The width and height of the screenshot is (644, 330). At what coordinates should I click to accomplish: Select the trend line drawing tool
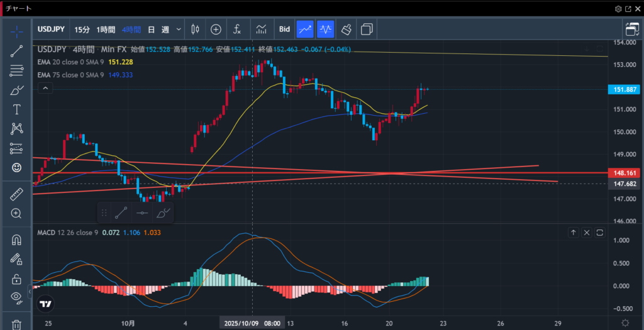click(17, 52)
